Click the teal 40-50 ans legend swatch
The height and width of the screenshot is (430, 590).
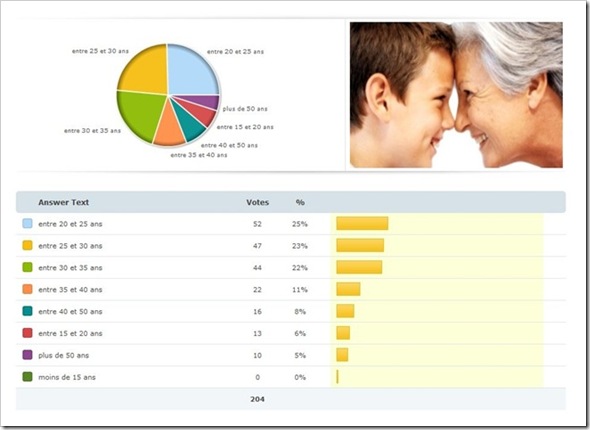coord(27,311)
